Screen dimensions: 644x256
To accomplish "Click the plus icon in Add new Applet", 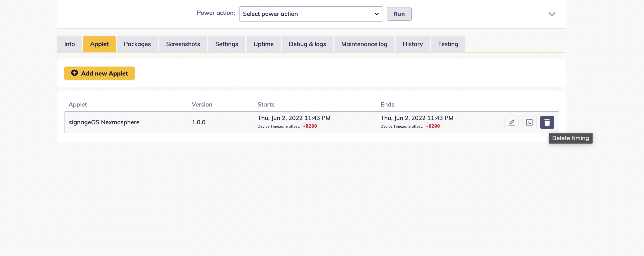I will pos(75,73).
